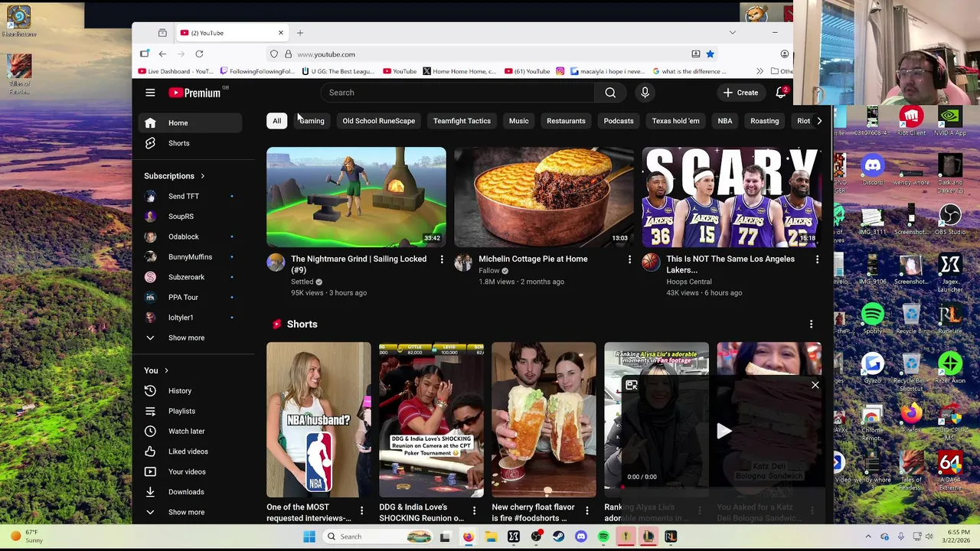
Task: Open options menu for Nightmare Grind video
Action: click(442, 259)
